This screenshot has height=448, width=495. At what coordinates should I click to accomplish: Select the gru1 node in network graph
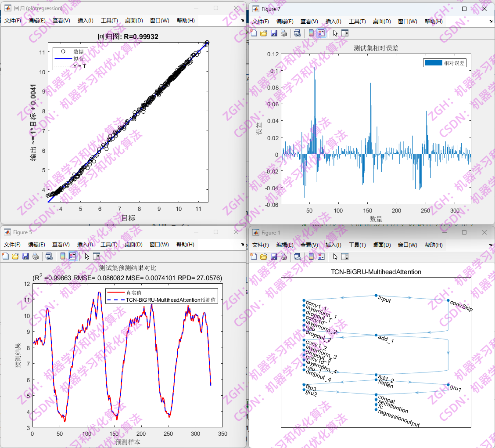[448, 384]
